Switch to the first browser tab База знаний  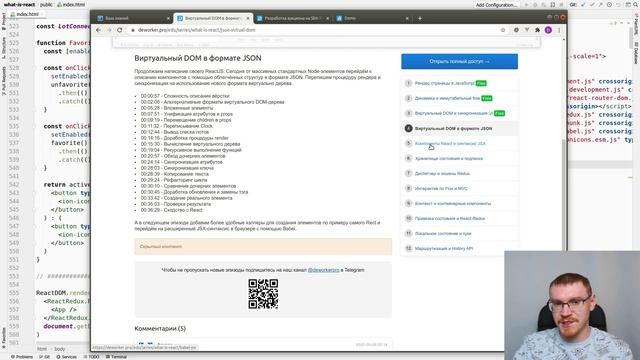point(133,18)
